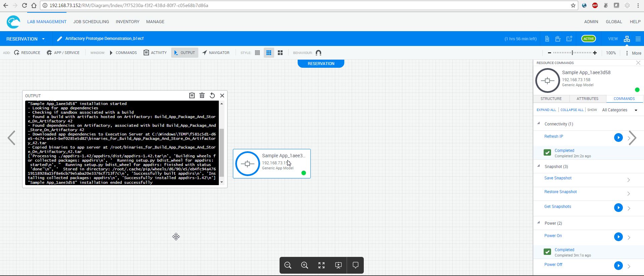
Task: Copy output using the clipboard icon
Action: pos(192,96)
